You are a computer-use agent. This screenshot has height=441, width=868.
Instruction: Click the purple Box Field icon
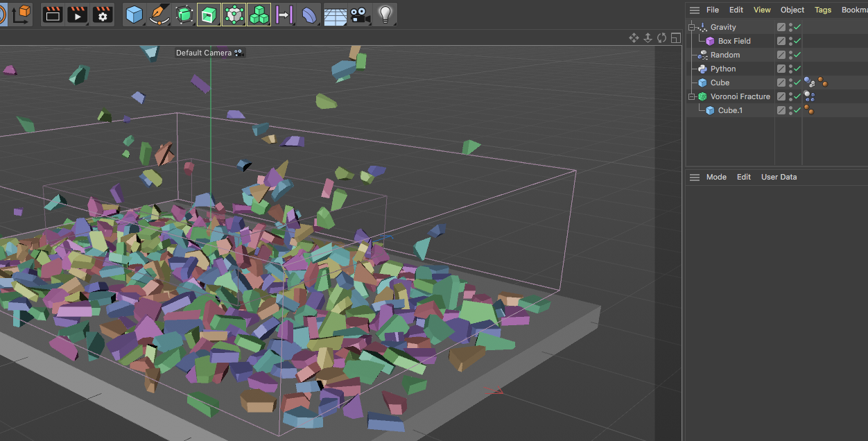pos(710,41)
